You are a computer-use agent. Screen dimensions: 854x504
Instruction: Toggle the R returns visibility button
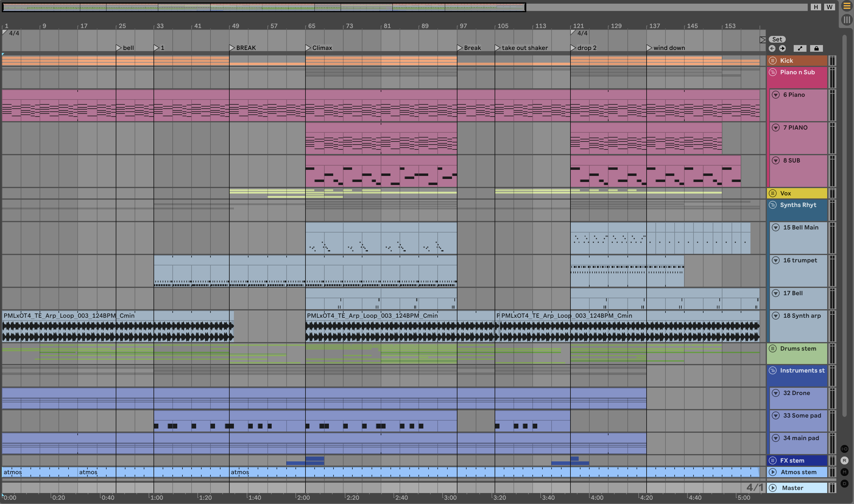click(845, 460)
